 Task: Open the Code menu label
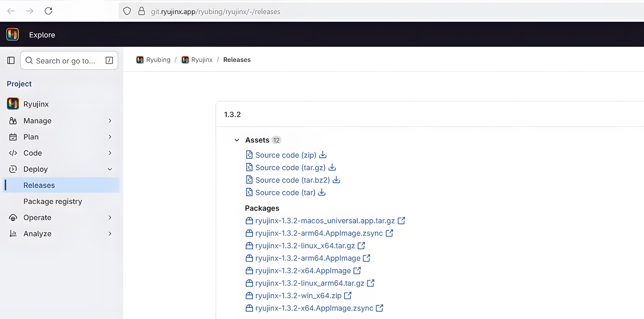33,153
